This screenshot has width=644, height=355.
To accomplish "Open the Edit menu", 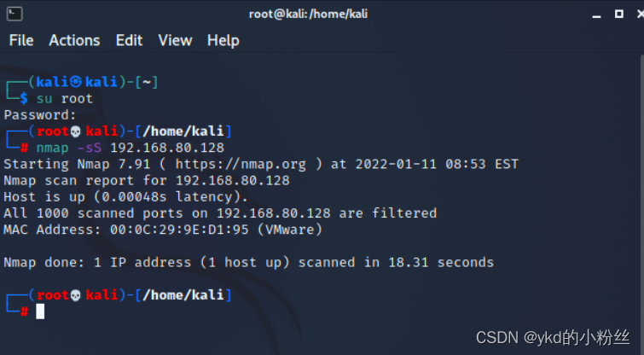I will point(129,41).
